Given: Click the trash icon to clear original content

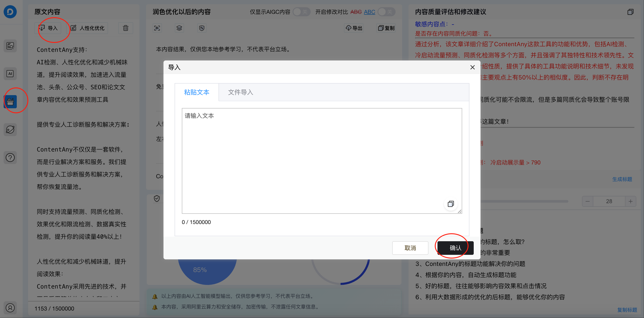Looking at the screenshot, I should pyautogui.click(x=125, y=28).
